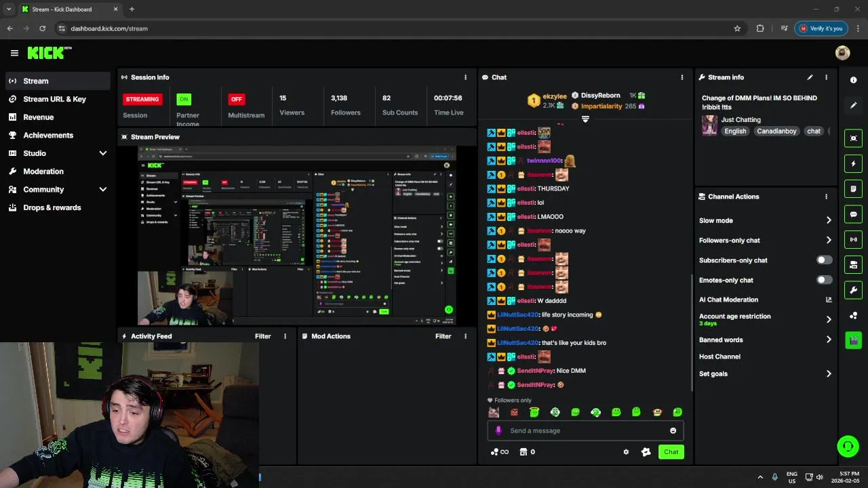Edit stream info with the pencil icon
The image size is (868, 488).
pos(810,77)
